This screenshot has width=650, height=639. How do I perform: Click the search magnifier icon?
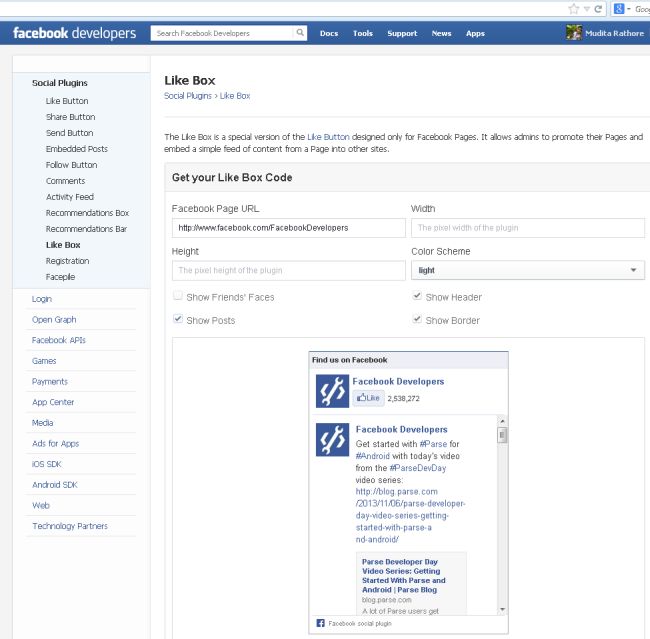(300, 33)
